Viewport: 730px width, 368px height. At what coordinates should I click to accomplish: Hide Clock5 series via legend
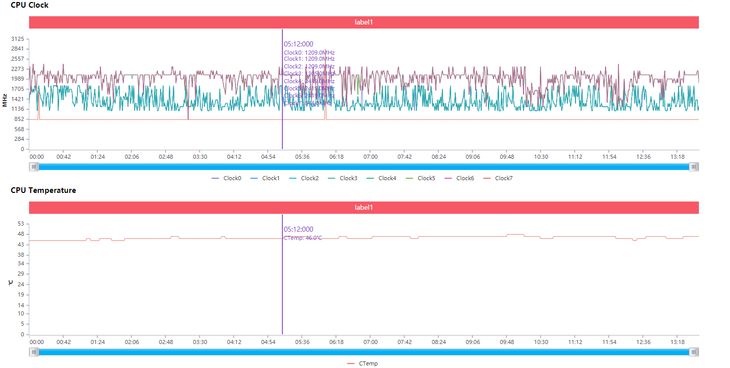pos(421,178)
